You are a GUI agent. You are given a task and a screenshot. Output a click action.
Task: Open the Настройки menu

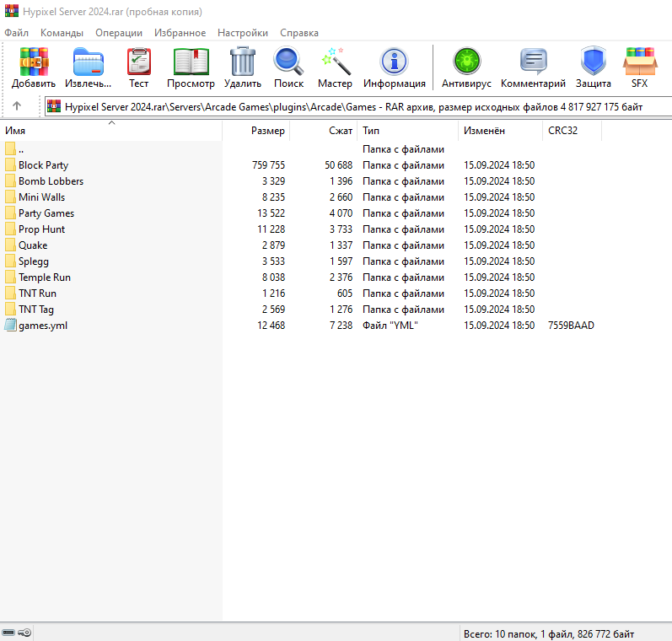coord(243,33)
